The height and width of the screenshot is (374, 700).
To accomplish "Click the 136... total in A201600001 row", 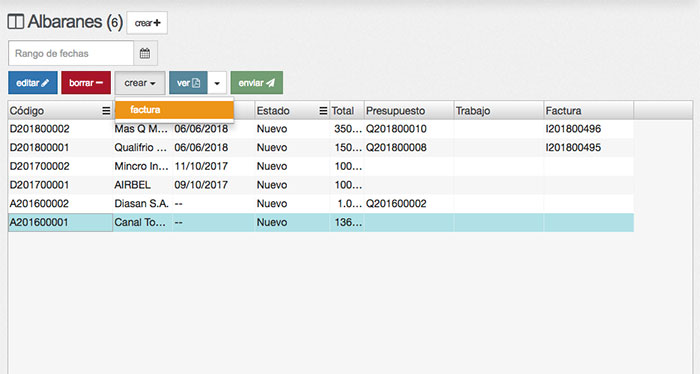I will pos(347,223).
